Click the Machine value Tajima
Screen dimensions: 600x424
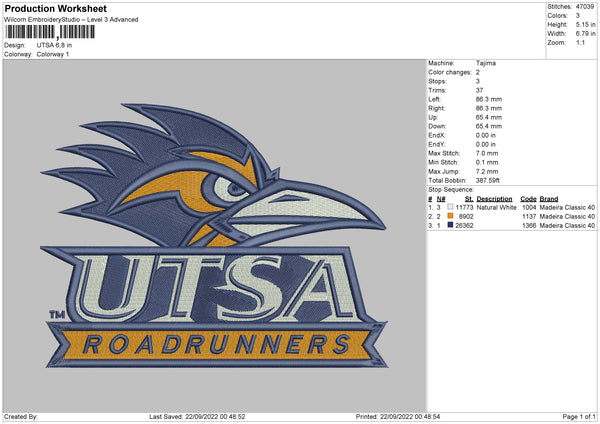click(485, 63)
